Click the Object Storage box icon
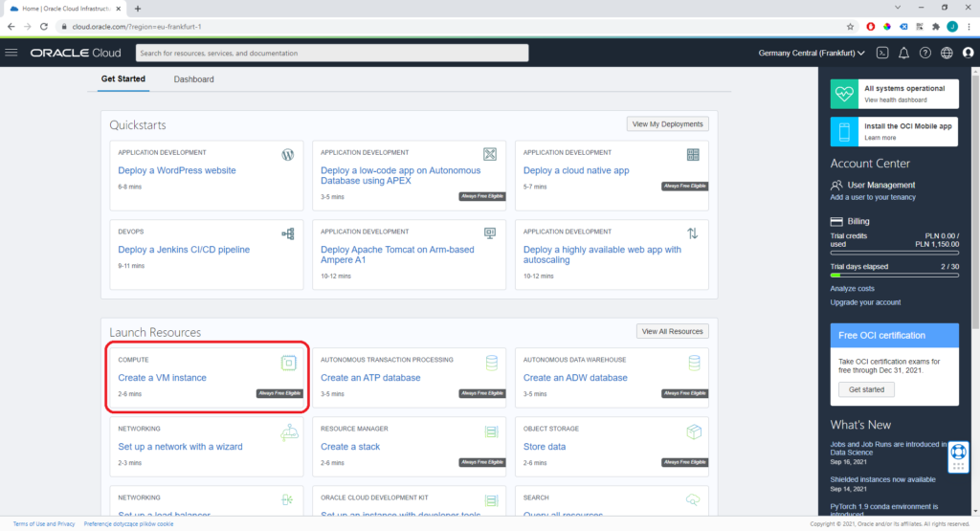980x531 pixels. coord(695,431)
